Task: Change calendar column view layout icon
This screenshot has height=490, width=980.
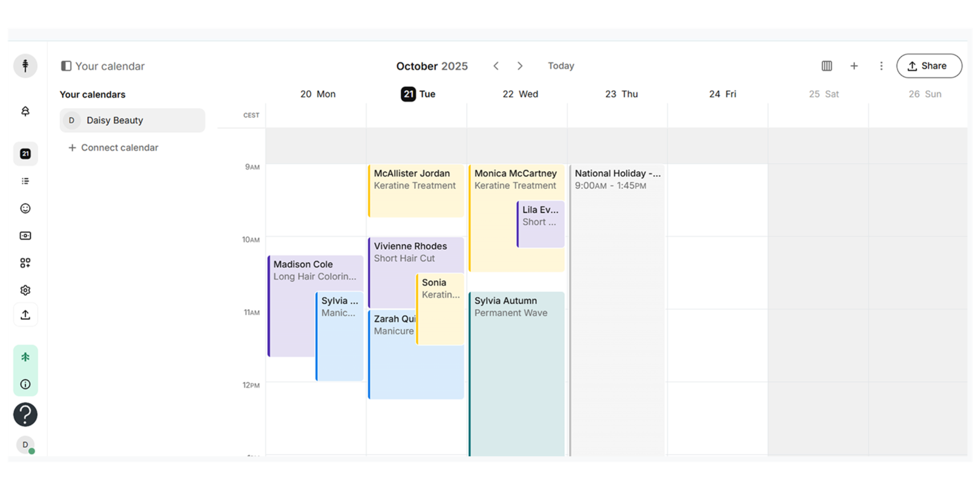Action: [827, 66]
